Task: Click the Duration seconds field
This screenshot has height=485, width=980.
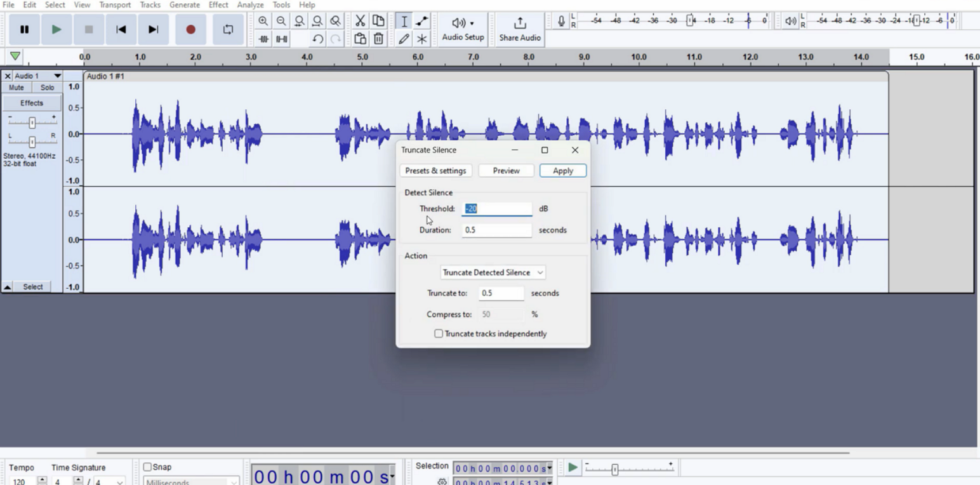Action: [x=497, y=230]
